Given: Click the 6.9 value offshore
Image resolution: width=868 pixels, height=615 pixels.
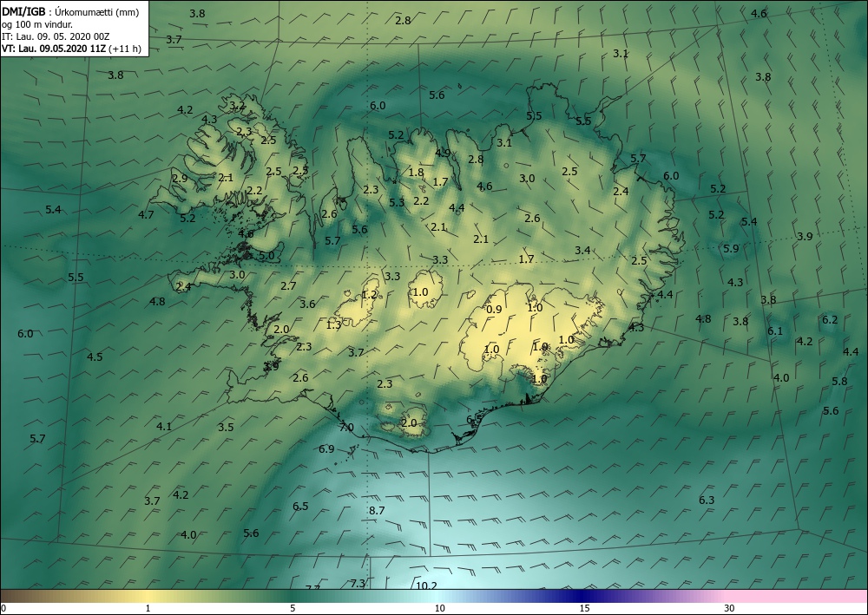Looking at the screenshot, I should click(326, 448).
